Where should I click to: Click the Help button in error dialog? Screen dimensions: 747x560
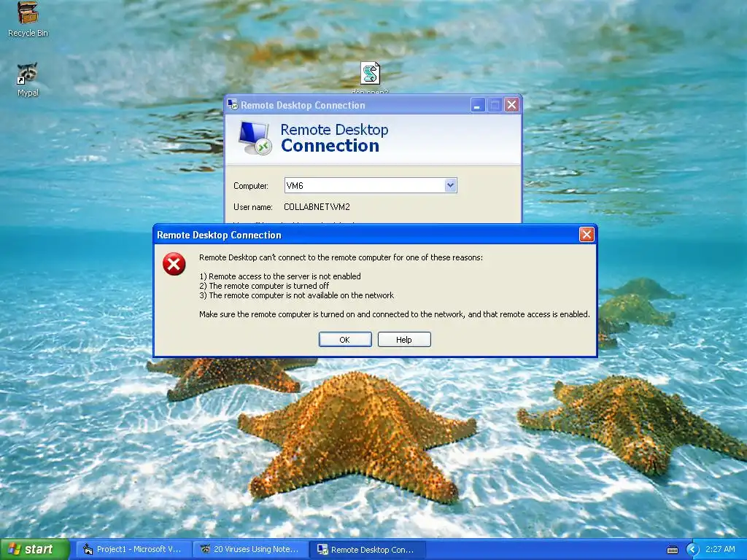pyautogui.click(x=404, y=340)
